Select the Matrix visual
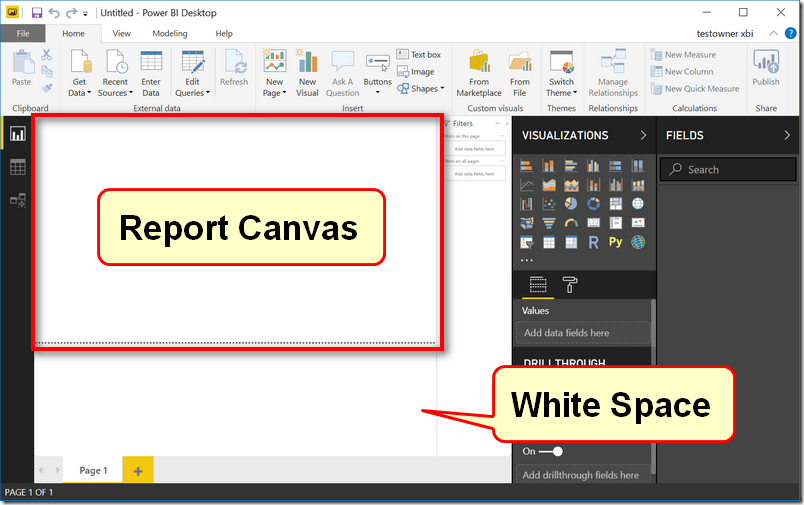The image size is (804, 505). pos(571,242)
